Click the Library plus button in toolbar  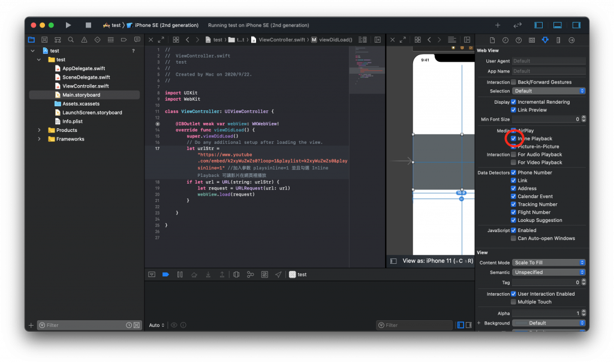point(497,25)
